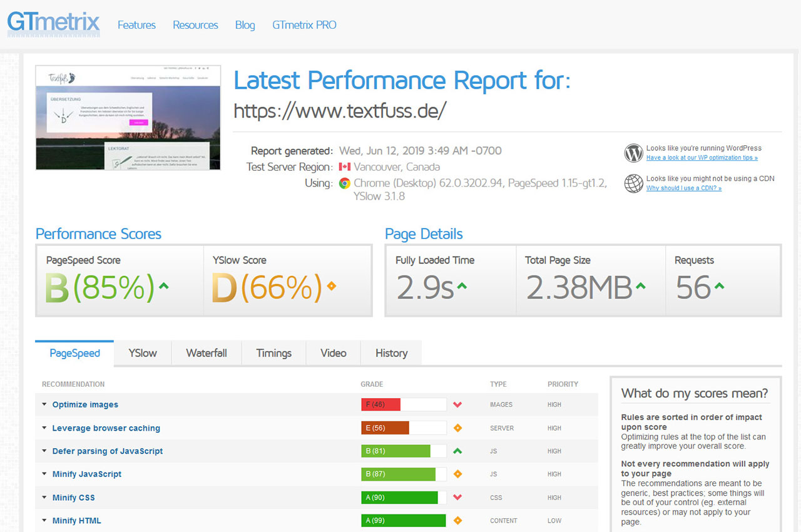Click the SERVER type cell
Image resolution: width=801 pixels, height=532 pixels.
pos(502,428)
